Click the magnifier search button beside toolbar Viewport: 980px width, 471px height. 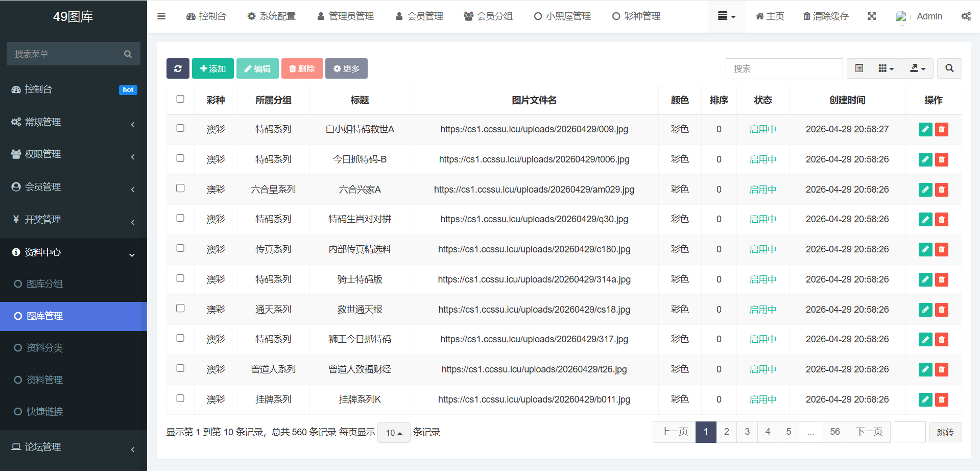click(949, 68)
